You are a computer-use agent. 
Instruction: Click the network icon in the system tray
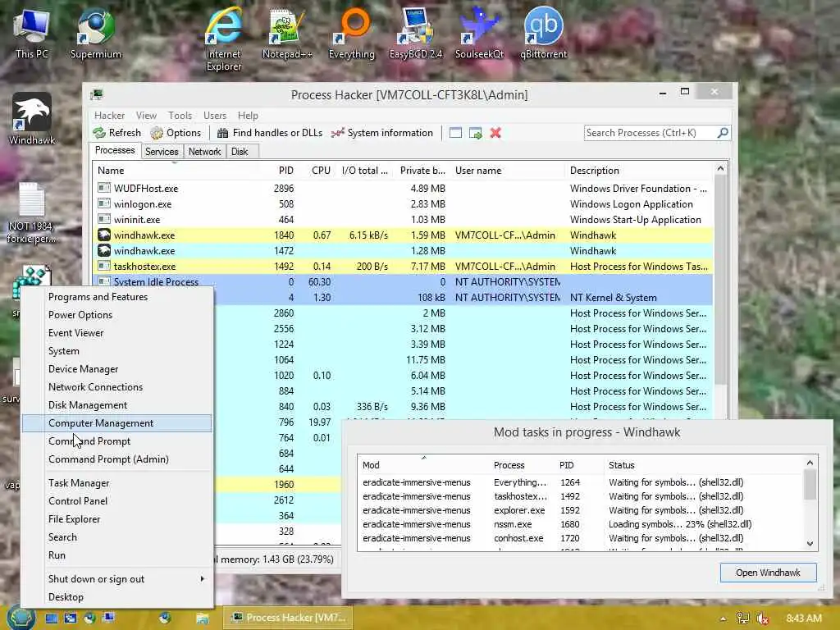pyautogui.click(x=743, y=619)
